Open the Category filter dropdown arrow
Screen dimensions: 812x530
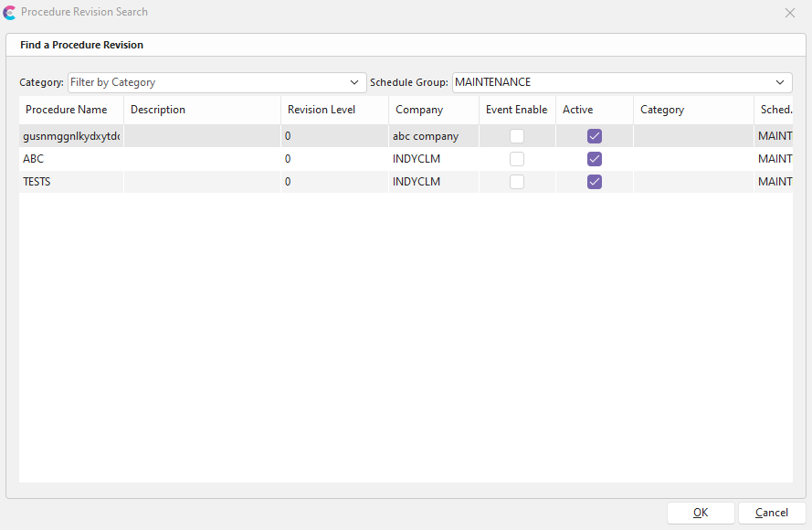click(x=355, y=82)
